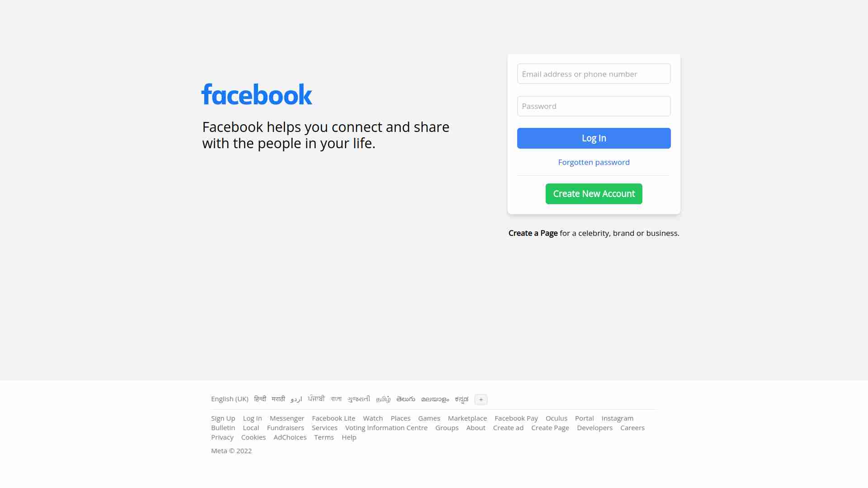Click the Messenger icon link

[x=287, y=418]
